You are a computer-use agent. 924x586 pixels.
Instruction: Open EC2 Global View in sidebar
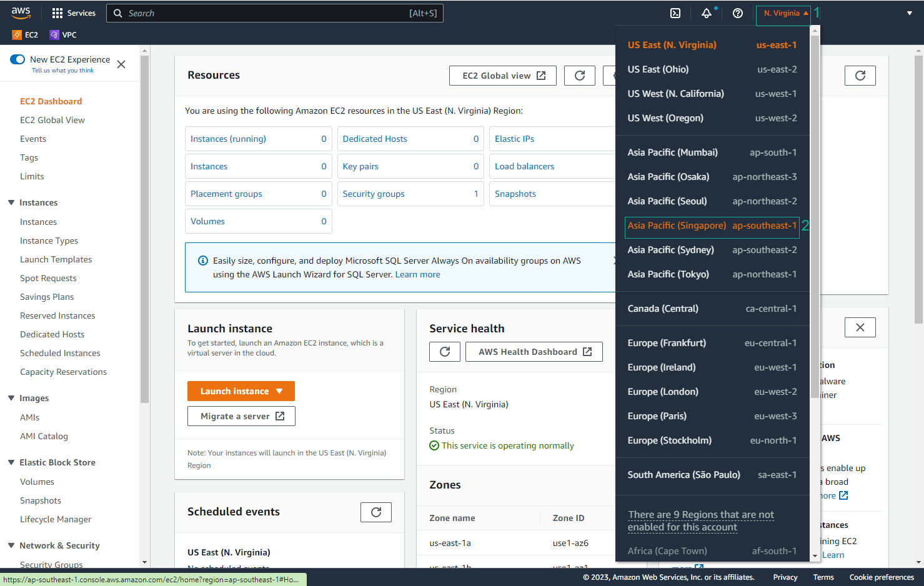52,120
